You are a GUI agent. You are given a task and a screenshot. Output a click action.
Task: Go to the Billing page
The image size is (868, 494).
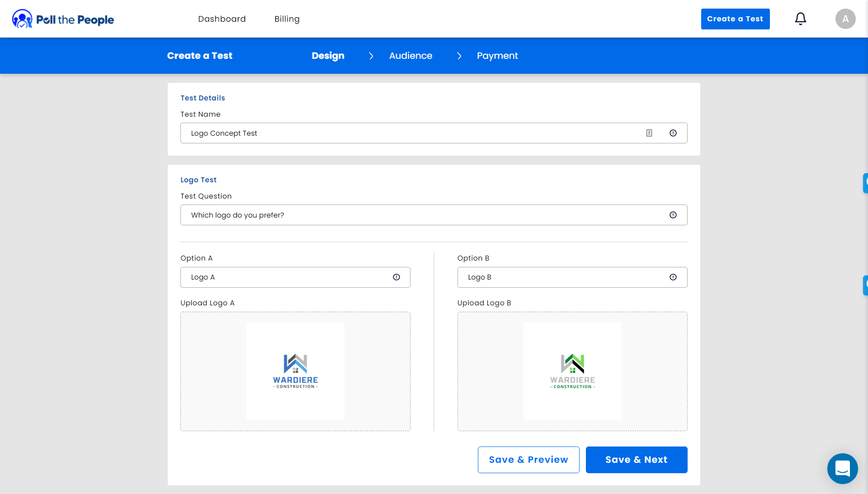pyautogui.click(x=287, y=19)
